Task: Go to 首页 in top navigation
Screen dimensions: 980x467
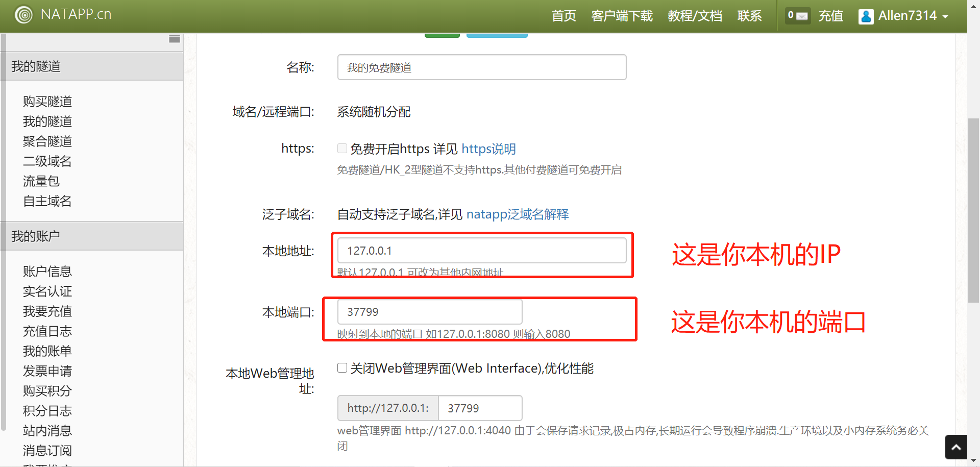Action: click(563, 16)
